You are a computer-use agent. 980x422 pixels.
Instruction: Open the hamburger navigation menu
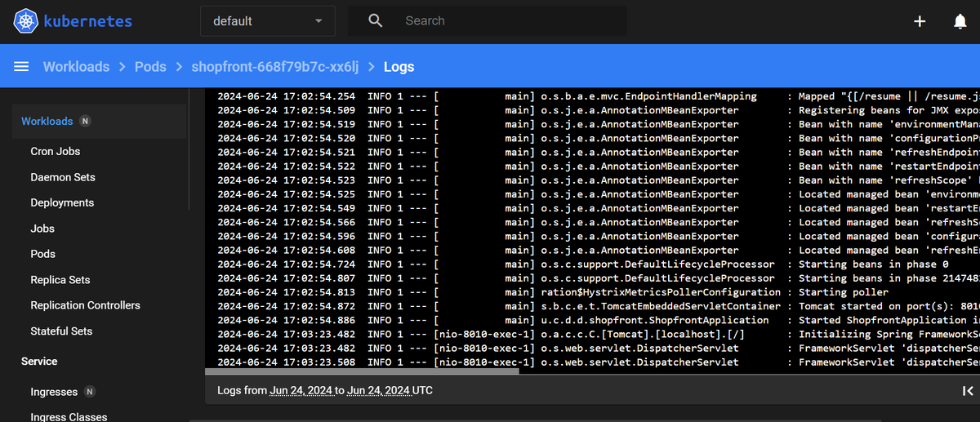(x=21, y=66)
